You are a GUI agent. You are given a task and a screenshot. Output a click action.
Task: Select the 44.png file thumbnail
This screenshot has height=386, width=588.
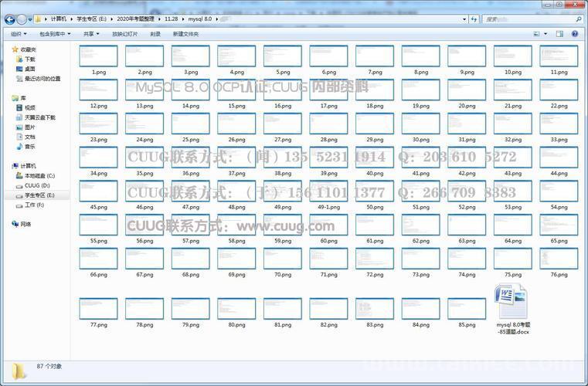tap(559, 157)
